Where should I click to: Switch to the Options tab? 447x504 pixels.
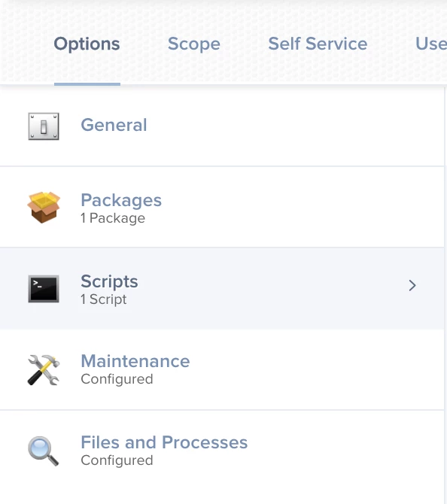click(87, 44)
